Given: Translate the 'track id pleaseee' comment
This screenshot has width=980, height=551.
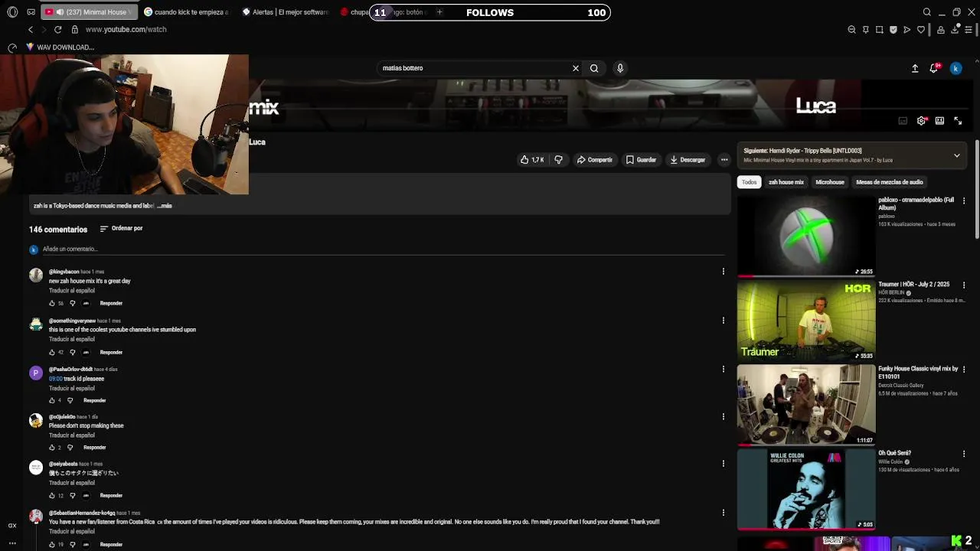Looking at the screenshot, I should pos(72,388).
